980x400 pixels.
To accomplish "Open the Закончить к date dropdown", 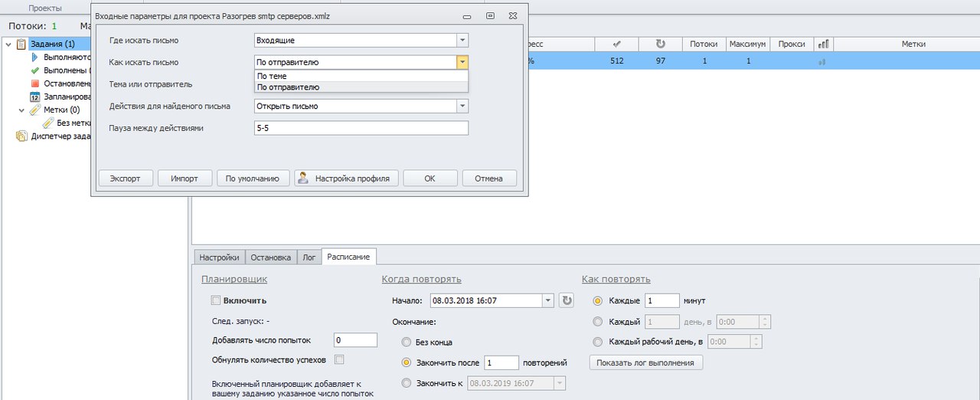I will (560, 383).
